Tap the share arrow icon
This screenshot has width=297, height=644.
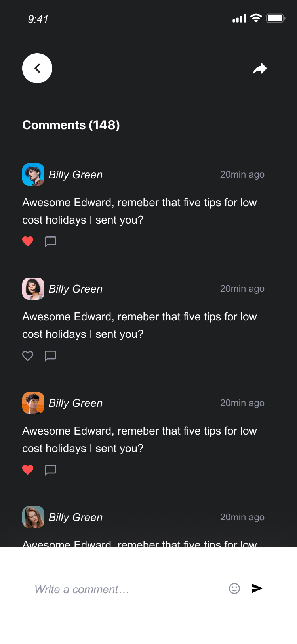coord(260,69)
